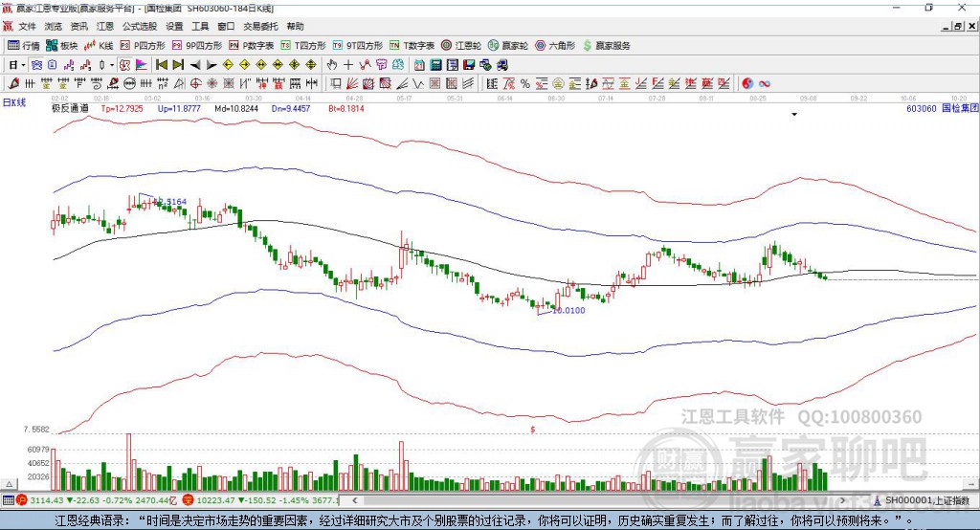The width and height of the screenshot is (980, 530).
Task: Open the 资讯 menu
Action: [x=78, y=26]
